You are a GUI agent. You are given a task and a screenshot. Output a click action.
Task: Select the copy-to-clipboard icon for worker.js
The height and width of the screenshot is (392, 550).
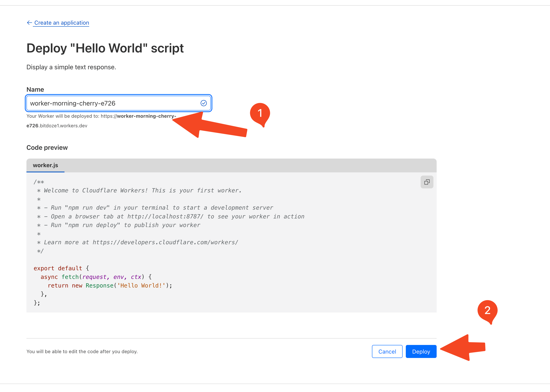427,182
